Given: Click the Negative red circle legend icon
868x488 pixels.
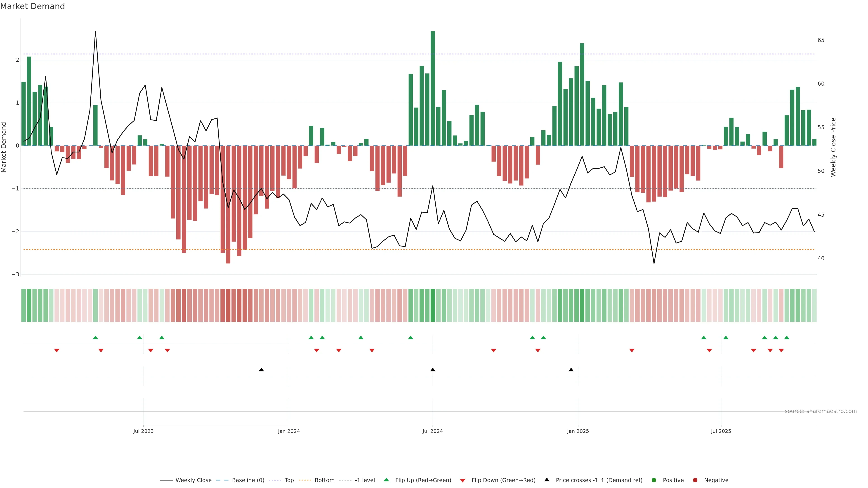Looking at the screenshot, I should (x=695, y=480).
